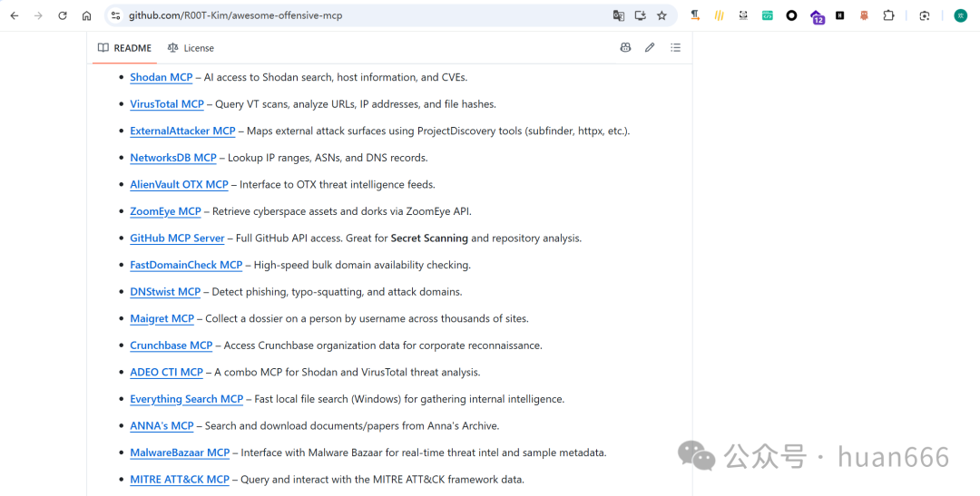
Task: Open Copilot chat for this README
Action: point(625,47)
